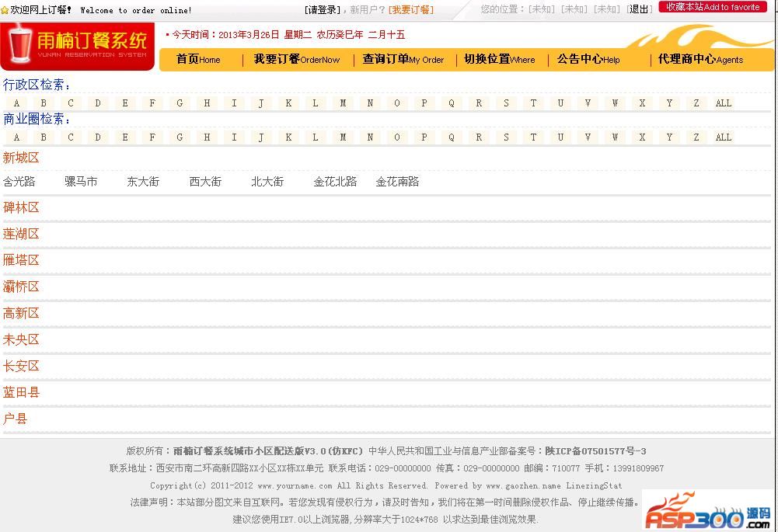This screenshot has height=532, width=778.
Task: Select the 雁塔区 district
Action: point(21,260)
